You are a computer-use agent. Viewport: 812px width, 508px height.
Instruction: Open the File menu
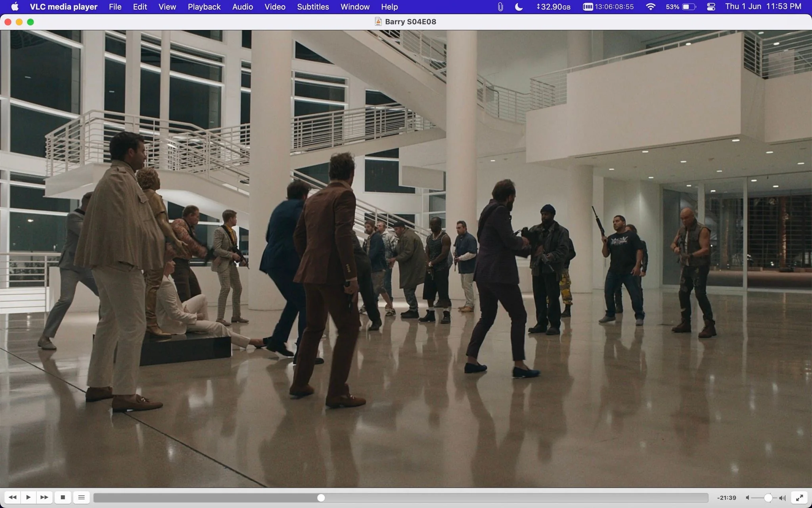click(x=115, y=7)
